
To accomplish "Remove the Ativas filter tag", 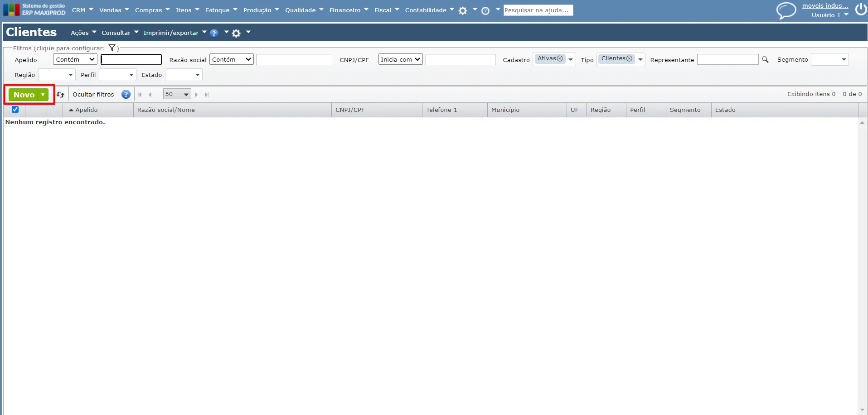I will [560, 58].
